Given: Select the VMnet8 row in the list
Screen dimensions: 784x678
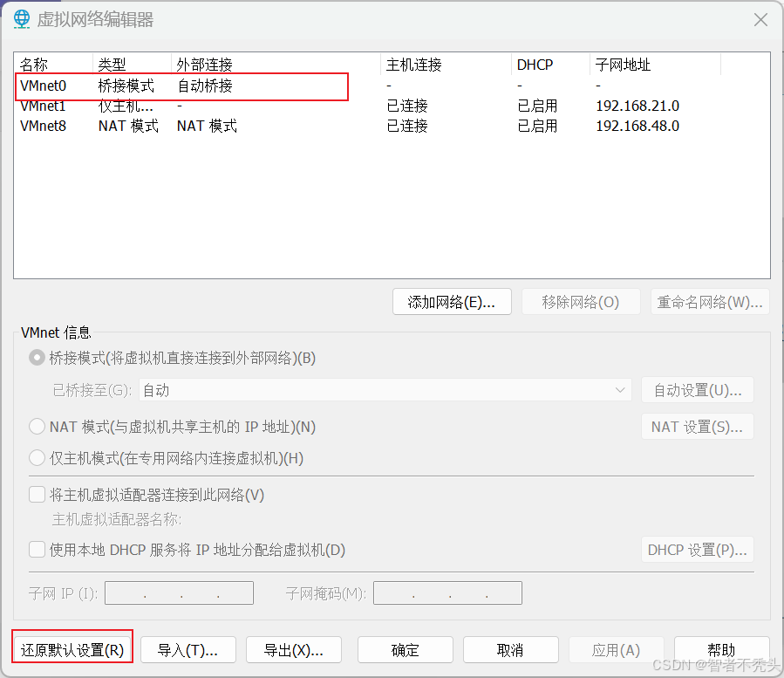Looking at the screenshot, I should click(x=392, y=126).
